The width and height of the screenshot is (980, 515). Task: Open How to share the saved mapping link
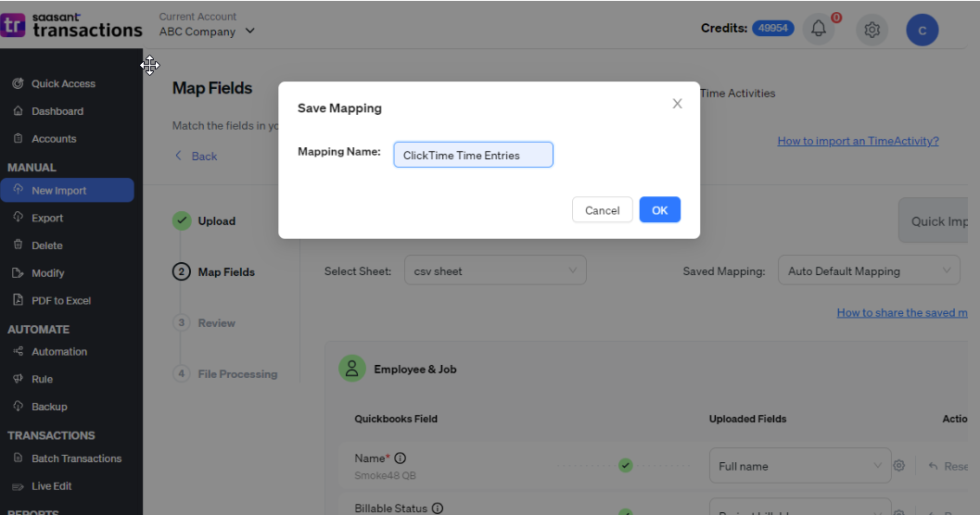tap(902, 312)
